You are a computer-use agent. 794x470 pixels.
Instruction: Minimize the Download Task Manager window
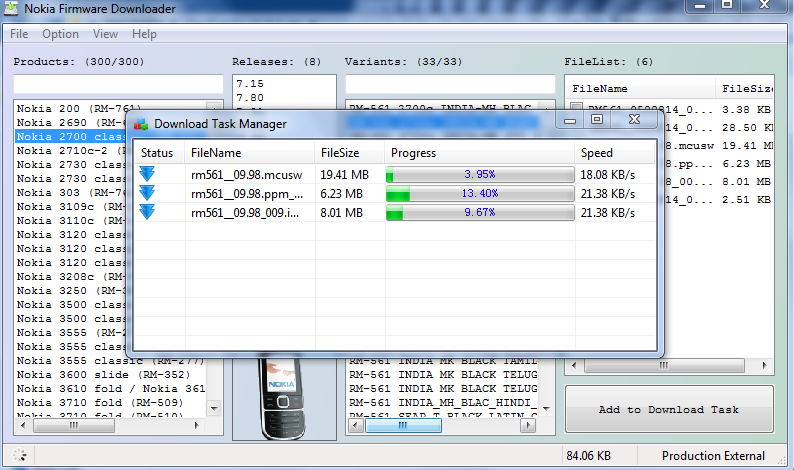click(570, 120)
